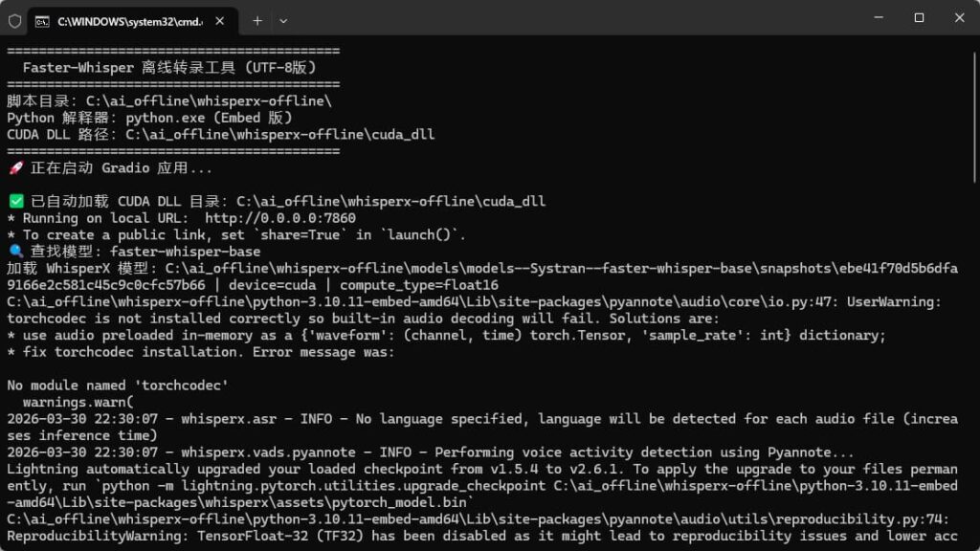This screenshot has height=551, width=980.
Task: Click the rocket emoji before Gradio startup text
Action: (15, 168)
